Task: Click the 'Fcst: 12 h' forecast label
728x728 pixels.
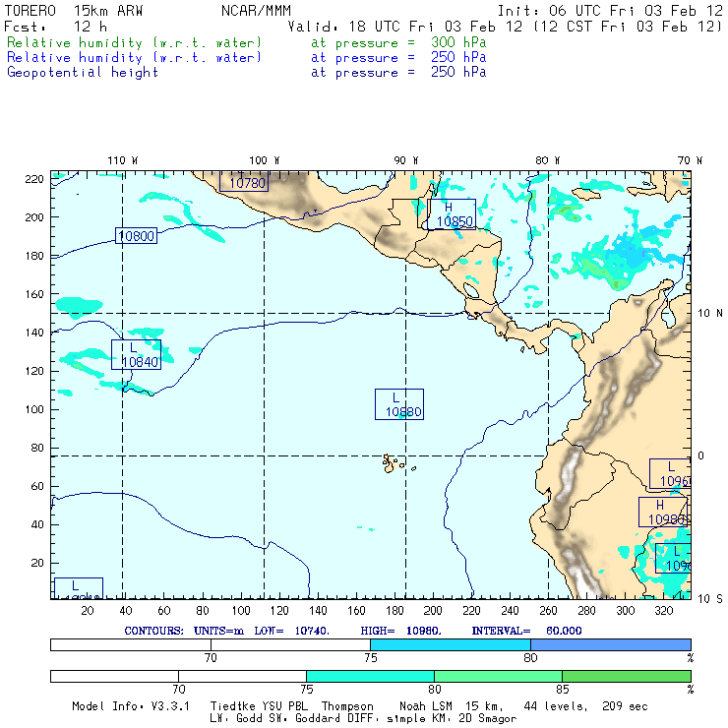Action: coord(56,27)
